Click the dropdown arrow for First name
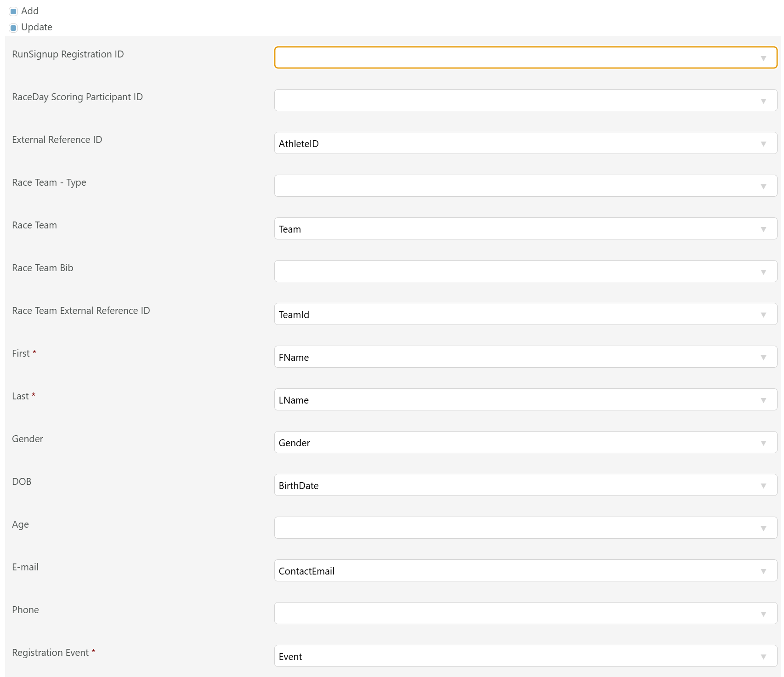Image resolution: width=784 pixels, height=677 pixels. 763,358
